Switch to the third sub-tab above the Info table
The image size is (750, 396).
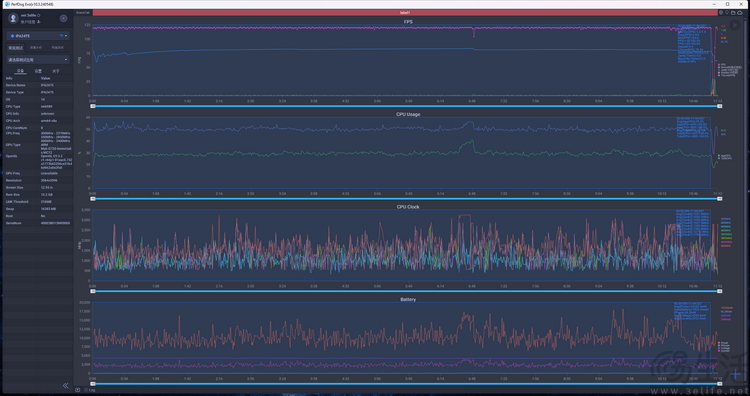tap(56, 71)
